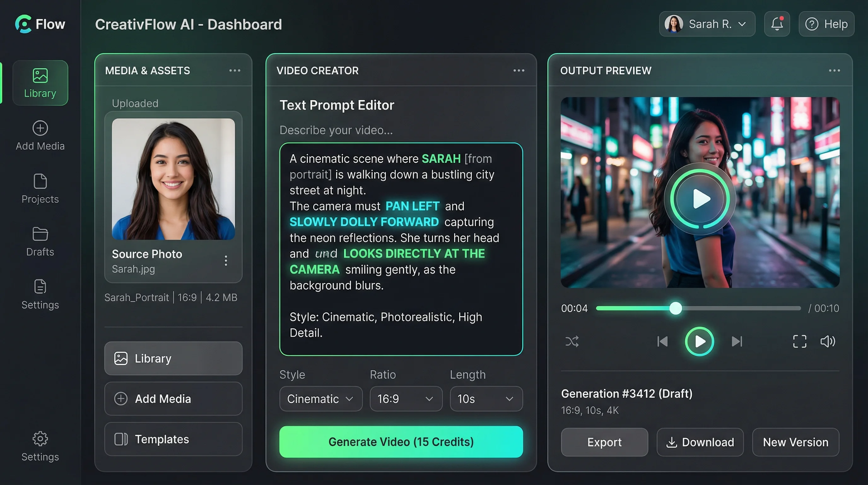Screen dimensions: 868x485
Task: Open notifications from the bell icon
Action: pos(777,24)
